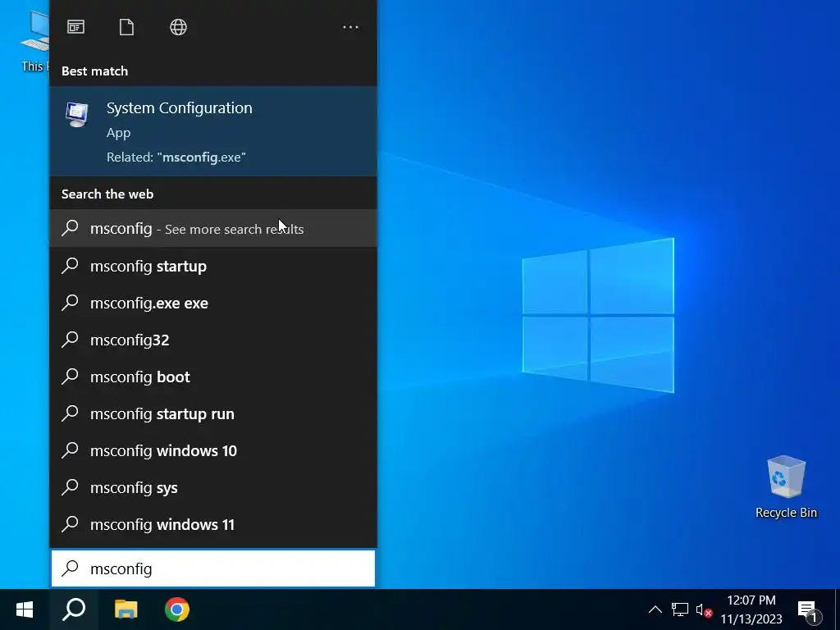Open 'msconfig - See more search results'
Viewport: 840px width, 630px height.
coord(213,228)
